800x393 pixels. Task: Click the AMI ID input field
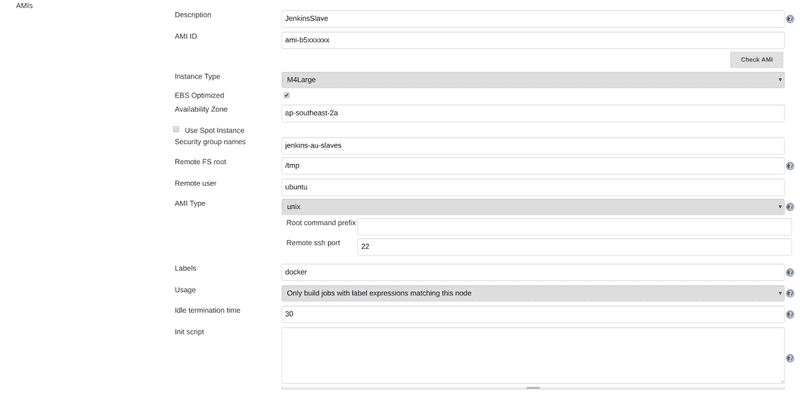click(533, 40)
